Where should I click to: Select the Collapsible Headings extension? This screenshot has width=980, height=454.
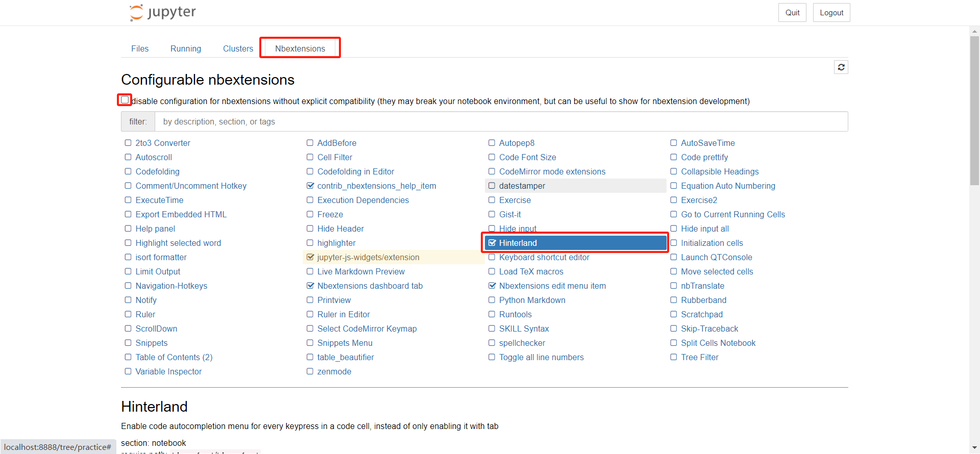point(720,171)
